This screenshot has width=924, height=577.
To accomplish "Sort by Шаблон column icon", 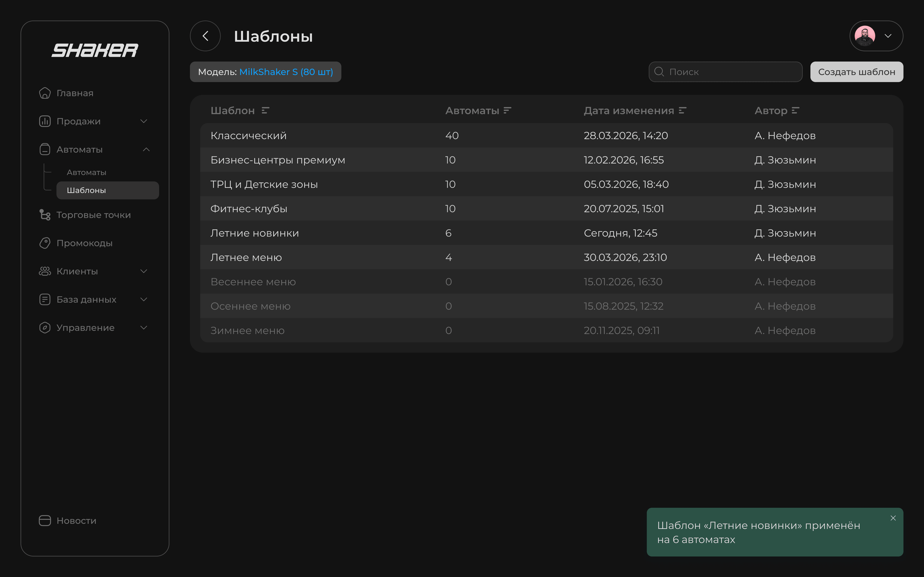I will (265, 111).
